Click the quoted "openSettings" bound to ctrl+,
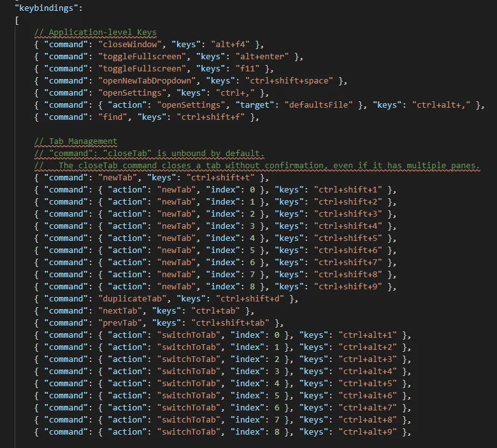The height and width of the screenshot is (448, 497). click(132, 93)
